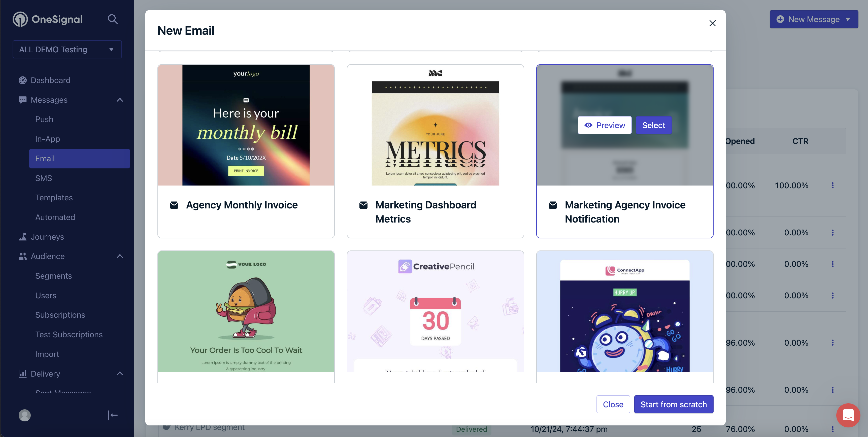Click the Audience menu icon

pos(22,257)
